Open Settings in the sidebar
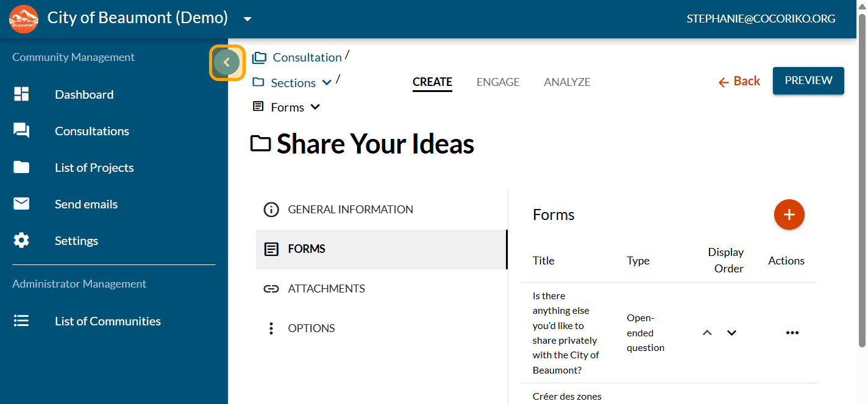868x404 pixels. coord(76,241)
